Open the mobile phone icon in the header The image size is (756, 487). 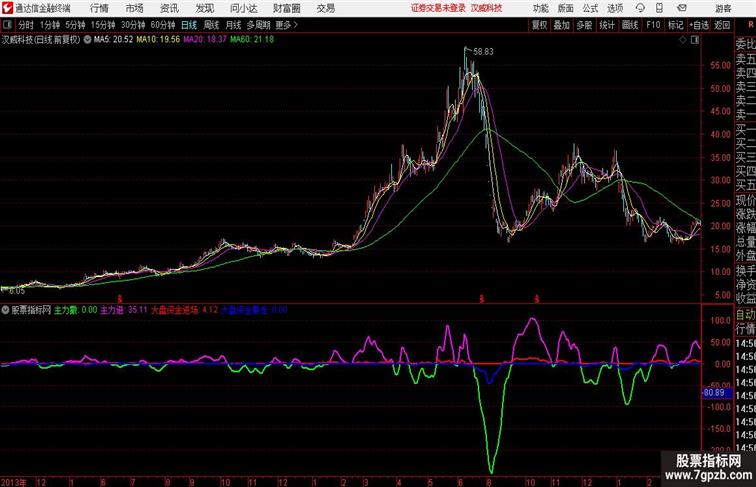(x=660, y=8)
